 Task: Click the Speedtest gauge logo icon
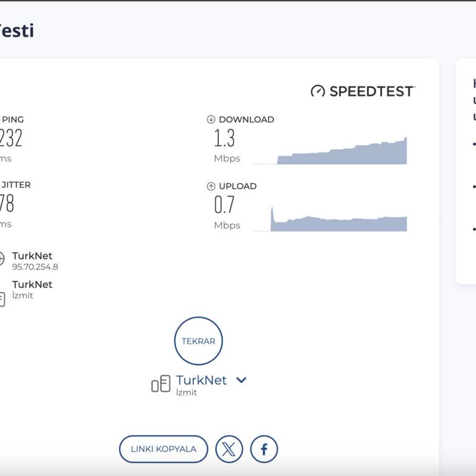(318, 91)
